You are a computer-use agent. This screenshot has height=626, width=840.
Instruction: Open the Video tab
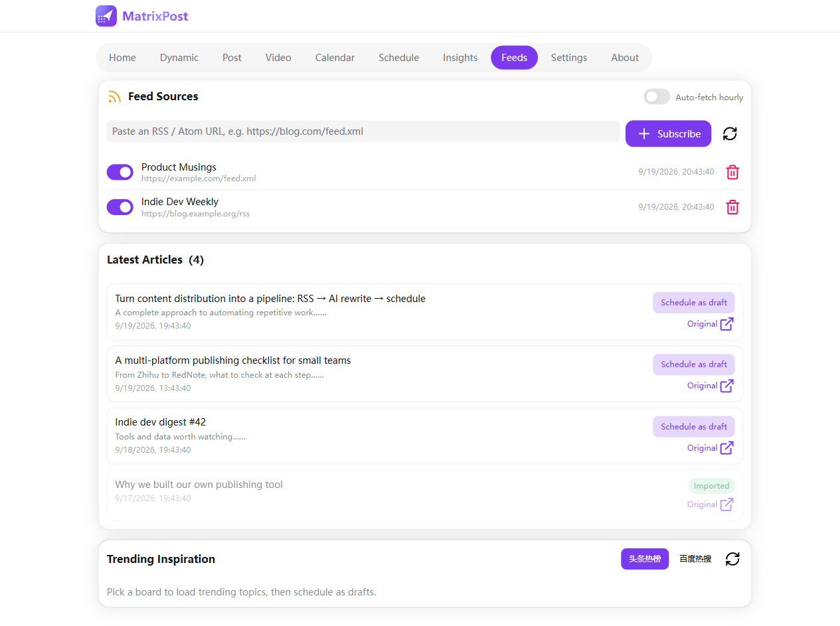tap(278, 58)
